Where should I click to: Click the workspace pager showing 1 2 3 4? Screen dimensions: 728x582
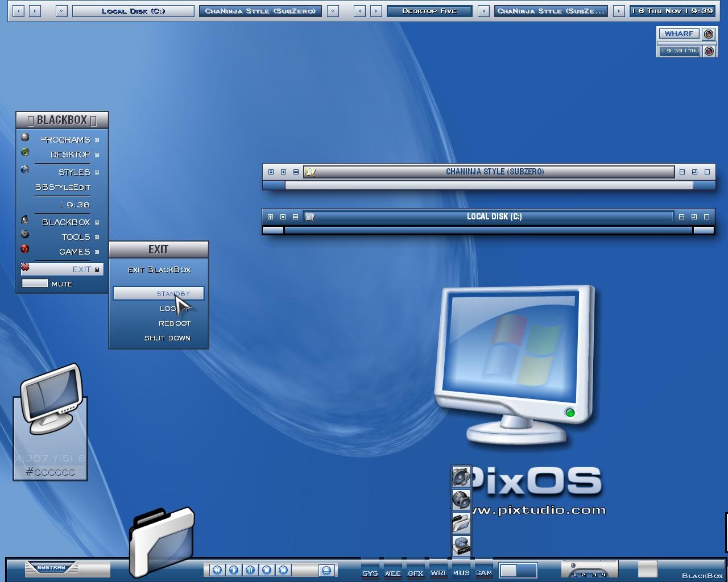tap(589, 569)
